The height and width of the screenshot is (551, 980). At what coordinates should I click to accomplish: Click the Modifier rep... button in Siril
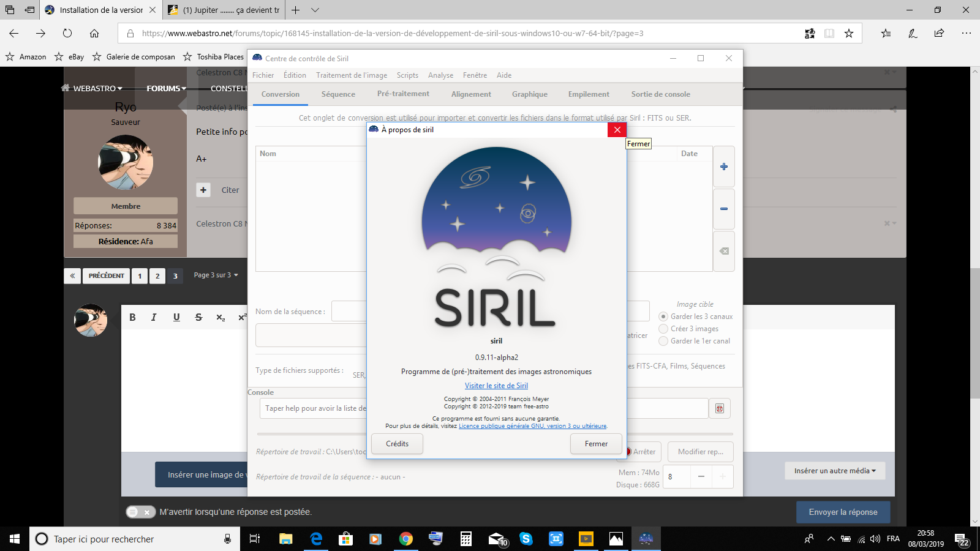700,452
